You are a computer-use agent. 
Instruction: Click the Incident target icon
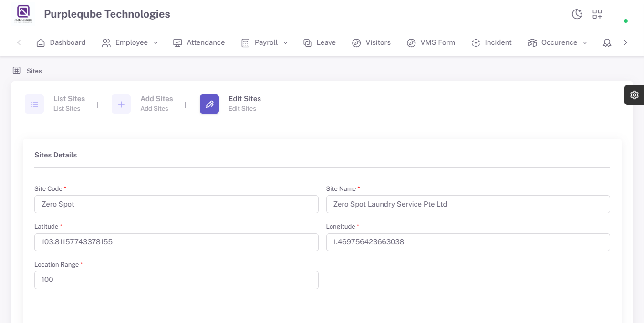tap(476, 43)
